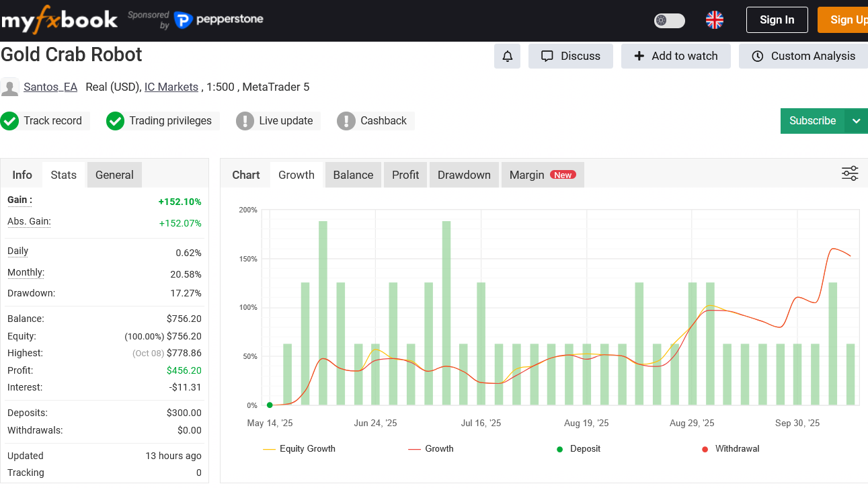Viewport: 868px width, 488px height.
Task: Click the green deposit point on chart
Action: pos(270,405)
